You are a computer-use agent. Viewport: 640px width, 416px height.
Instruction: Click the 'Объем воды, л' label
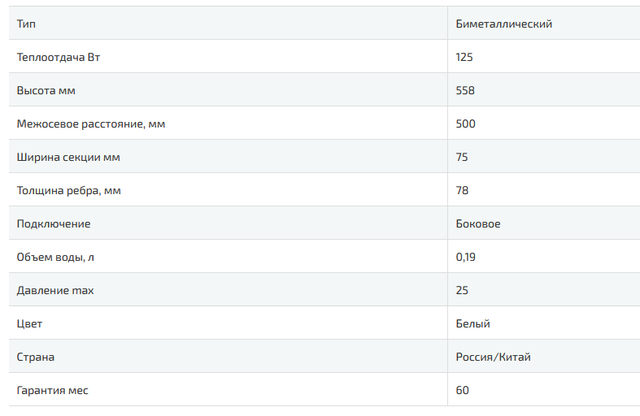(56, 257)
